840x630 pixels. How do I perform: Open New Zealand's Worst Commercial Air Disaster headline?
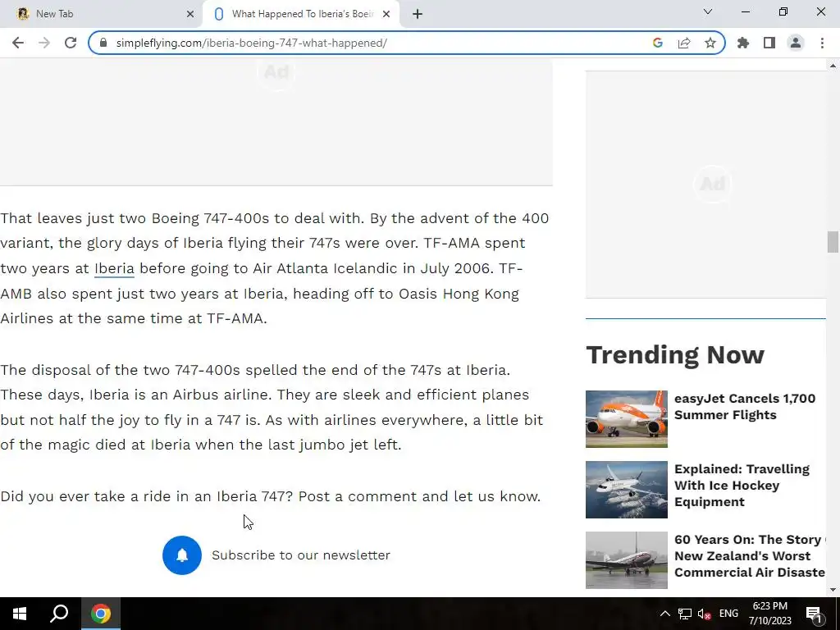click(x=750, y=556)
